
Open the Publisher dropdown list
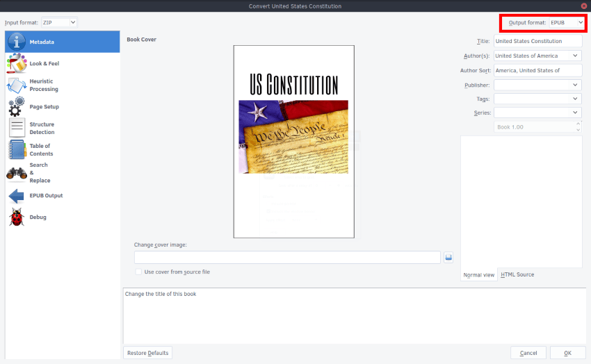pyautogui.click(x=576, y=85)
